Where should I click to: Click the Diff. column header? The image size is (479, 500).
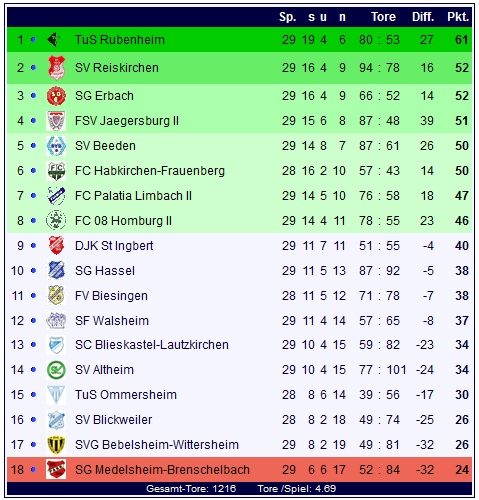[423, 17]
